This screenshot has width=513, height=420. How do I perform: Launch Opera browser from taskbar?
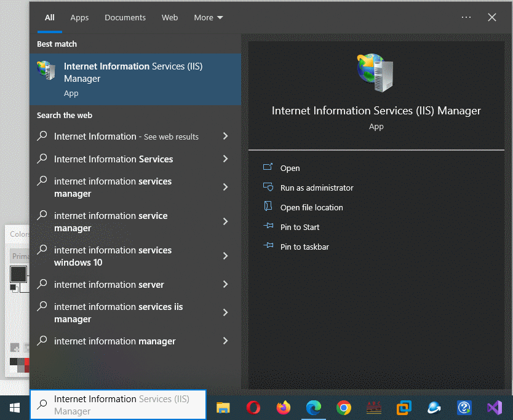tap(253, 408)
